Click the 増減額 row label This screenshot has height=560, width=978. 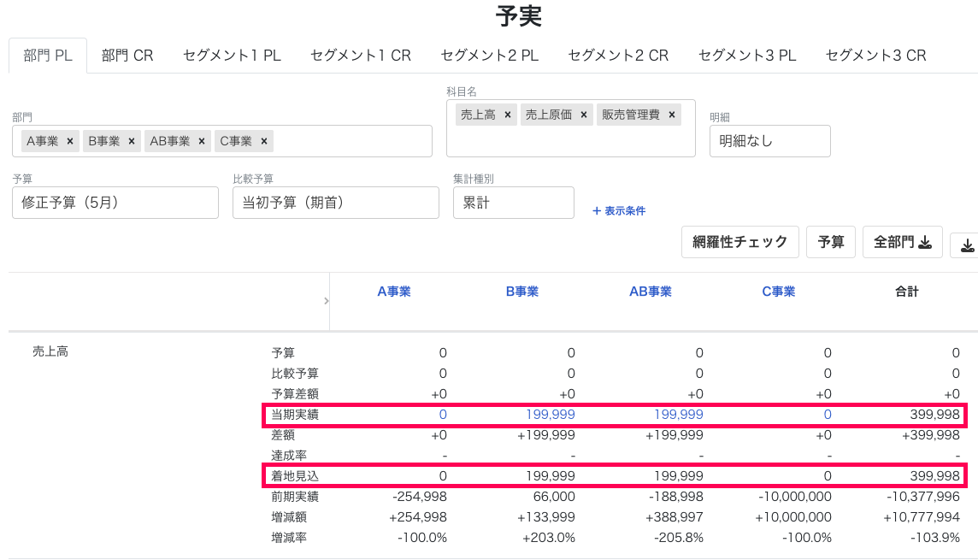coord(289,517)
